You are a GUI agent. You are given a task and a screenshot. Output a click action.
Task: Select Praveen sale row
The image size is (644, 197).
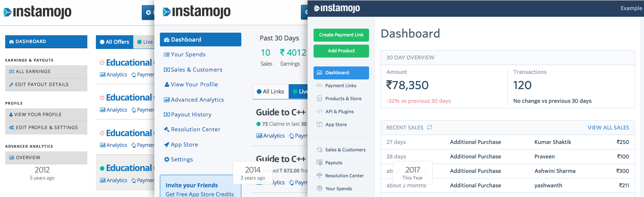coord(508,157)
